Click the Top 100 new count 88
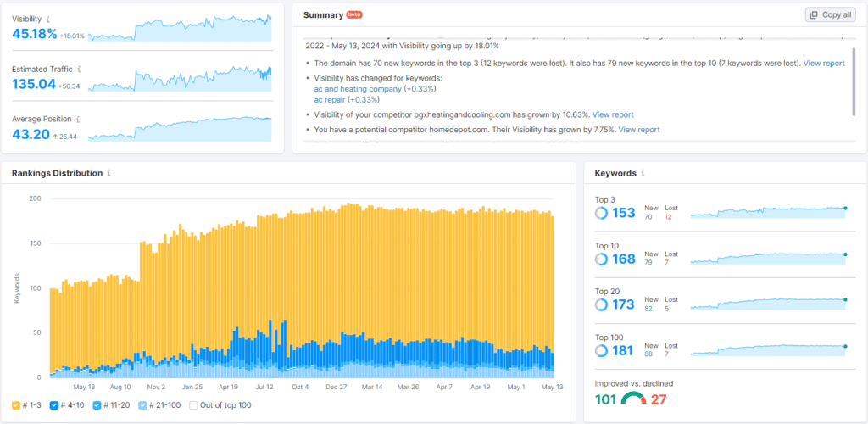 [648, 354]
